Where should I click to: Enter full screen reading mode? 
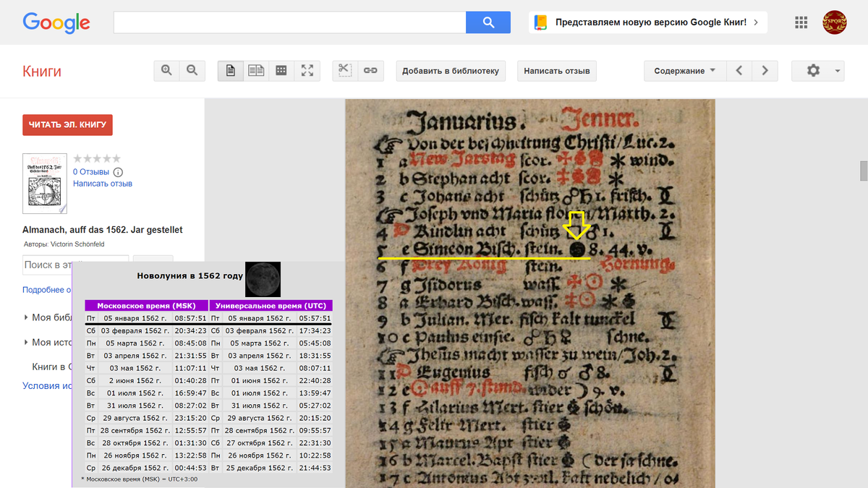(x=307, y=70)
